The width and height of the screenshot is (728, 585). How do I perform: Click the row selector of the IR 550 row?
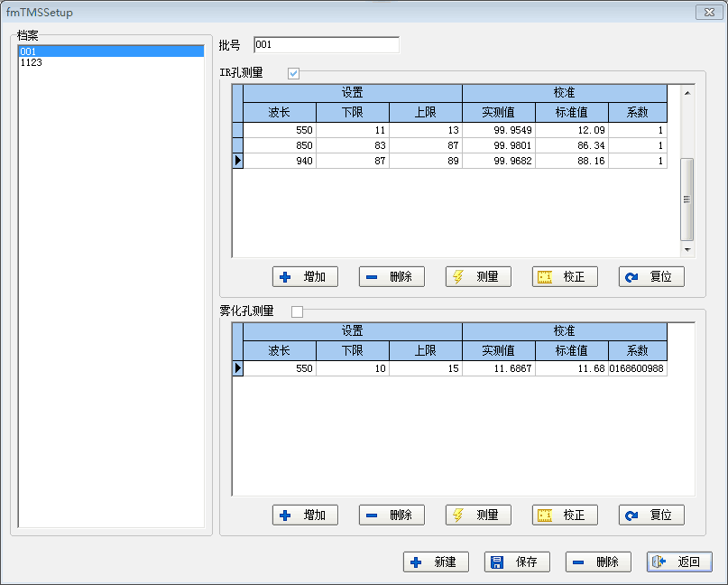238,130
